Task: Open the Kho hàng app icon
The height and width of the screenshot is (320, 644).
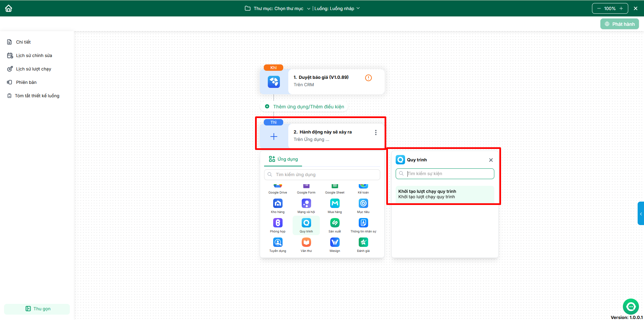Action: pos(278,203)
